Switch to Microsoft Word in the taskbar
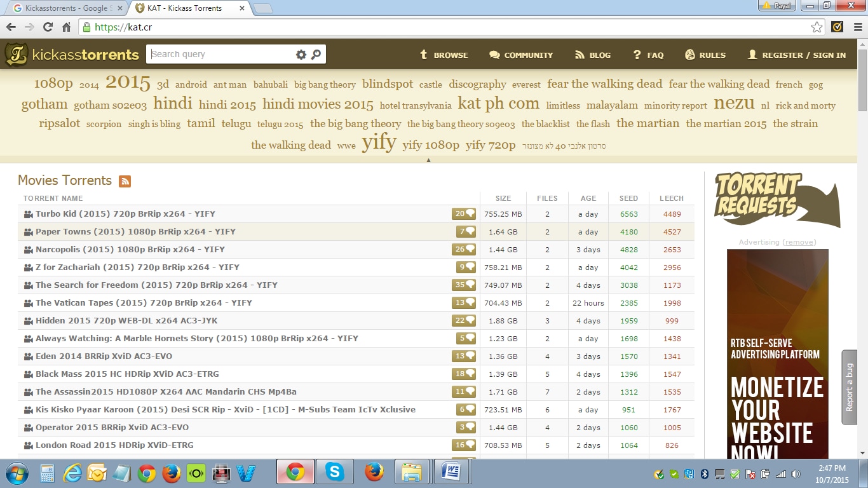 pos(452,472)
